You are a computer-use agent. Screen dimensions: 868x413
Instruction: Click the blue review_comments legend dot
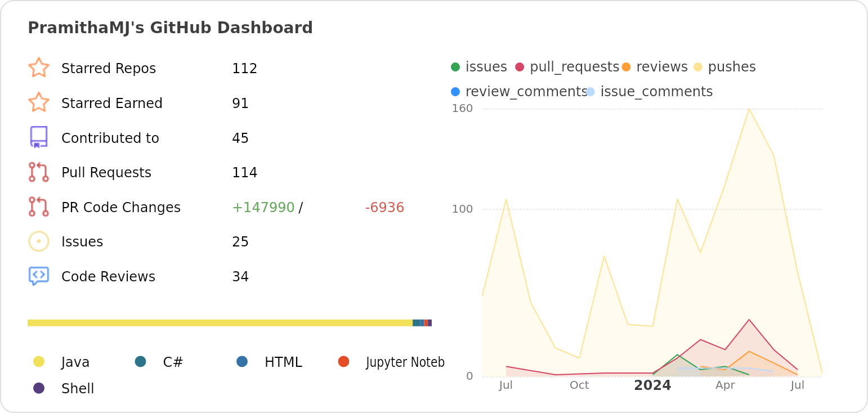click(455, 91)
